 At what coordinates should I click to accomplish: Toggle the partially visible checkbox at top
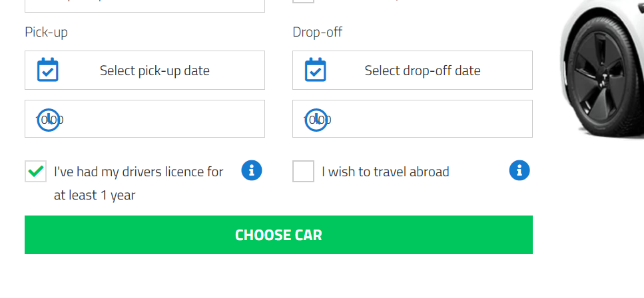click(304, 1)
